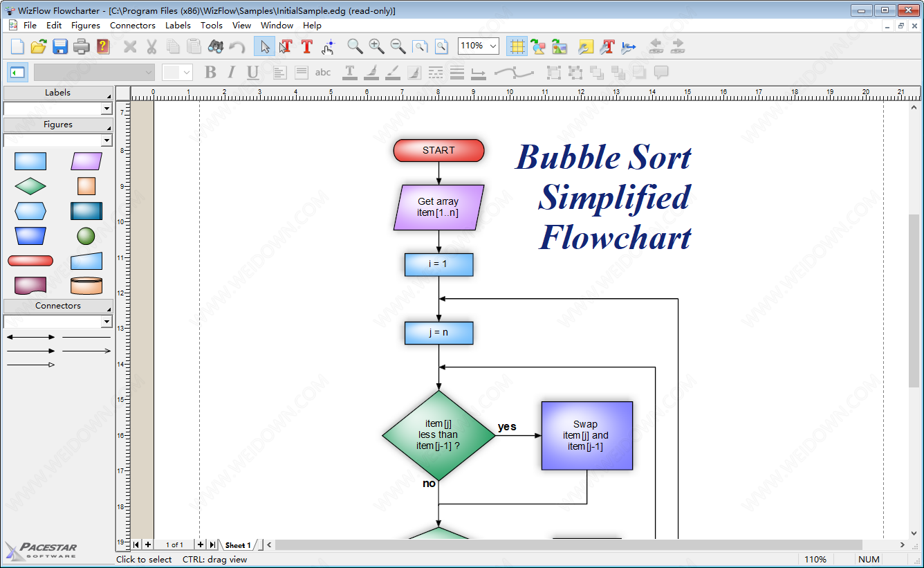
Task: Open text properties wrench-T icon
Action: pos(607,46)
